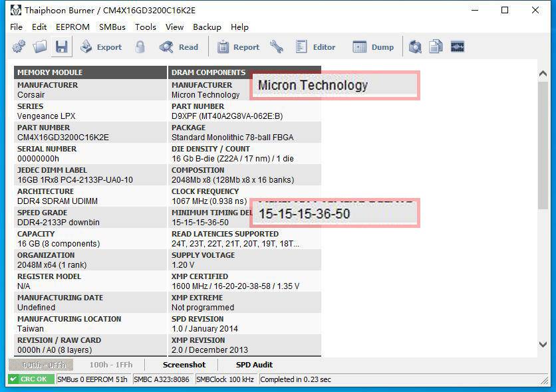Screen dimensions: 556x392
Task: Open the SMBus menu
Action: coord(112,27)
